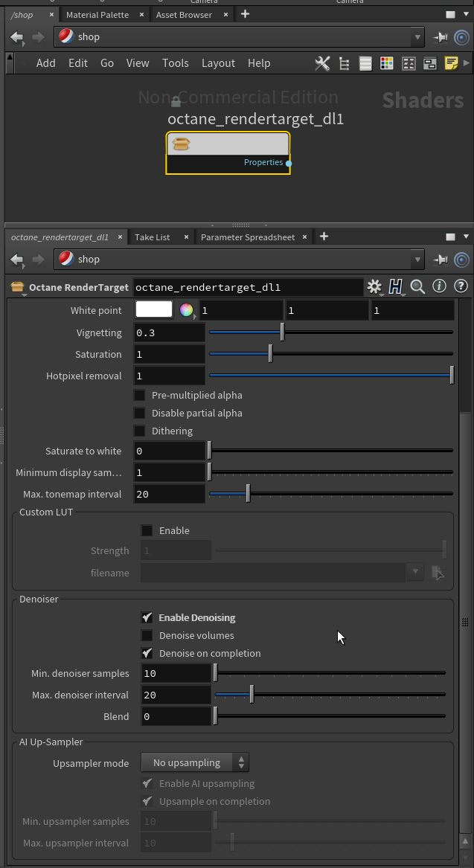Open the White point color wheel picker
474x868 pixels.
coord(186,310)
